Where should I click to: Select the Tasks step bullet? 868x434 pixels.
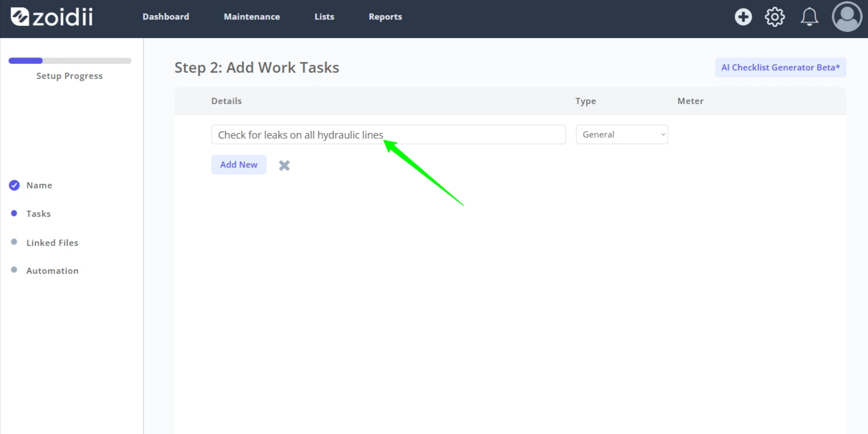[15, 213]
